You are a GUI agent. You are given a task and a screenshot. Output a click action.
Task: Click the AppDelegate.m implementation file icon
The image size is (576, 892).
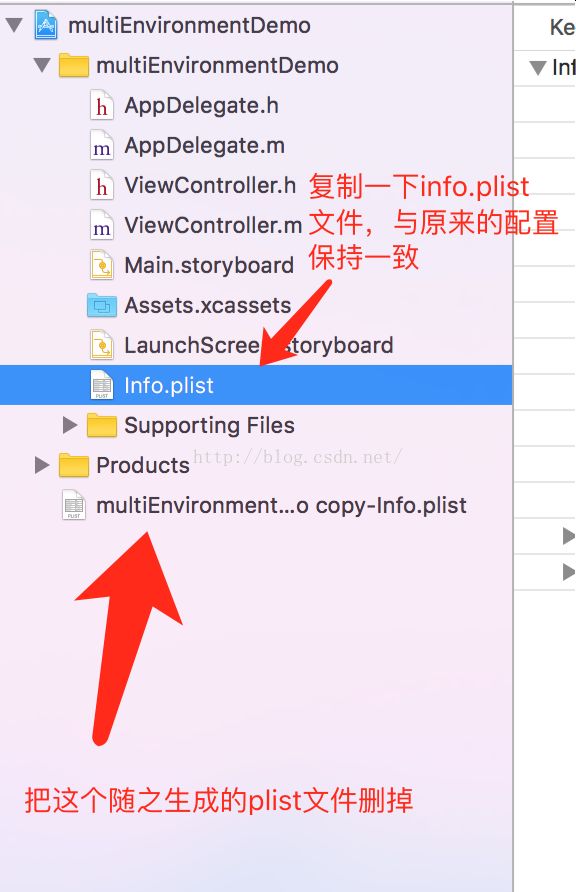(102, 146)
